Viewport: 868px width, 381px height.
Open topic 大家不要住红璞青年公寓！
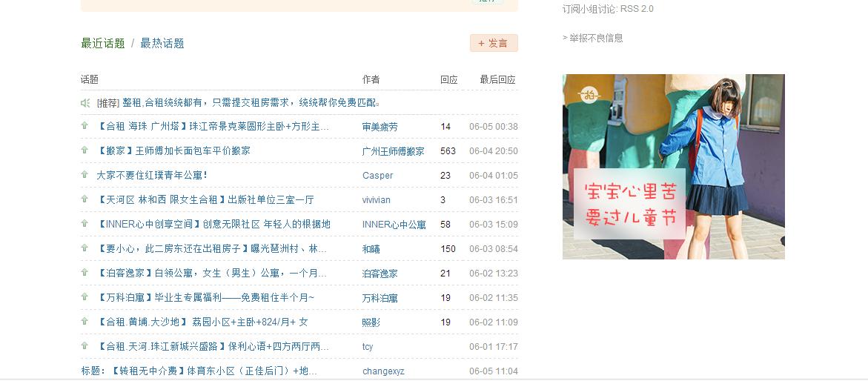tap(152, 176)
